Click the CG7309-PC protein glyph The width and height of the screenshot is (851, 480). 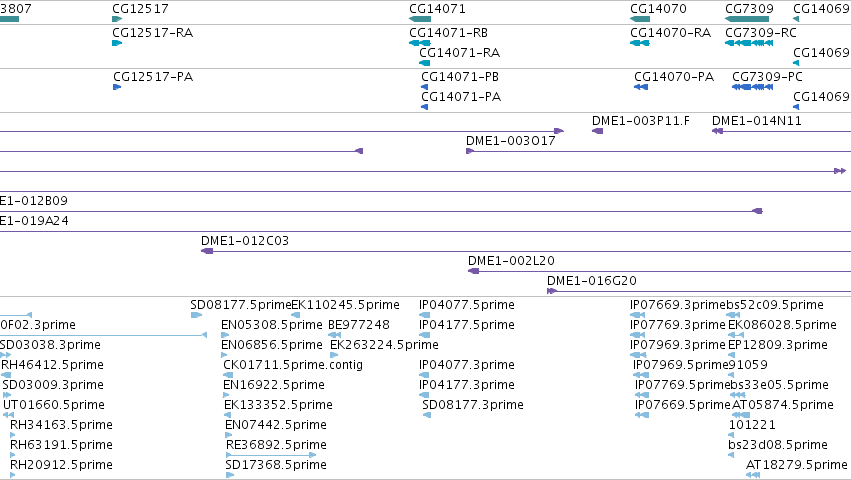pyautogui.click(x=753, y=87)
